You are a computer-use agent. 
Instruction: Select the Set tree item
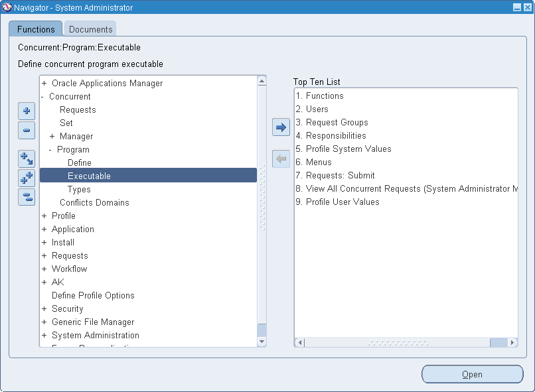66,123
